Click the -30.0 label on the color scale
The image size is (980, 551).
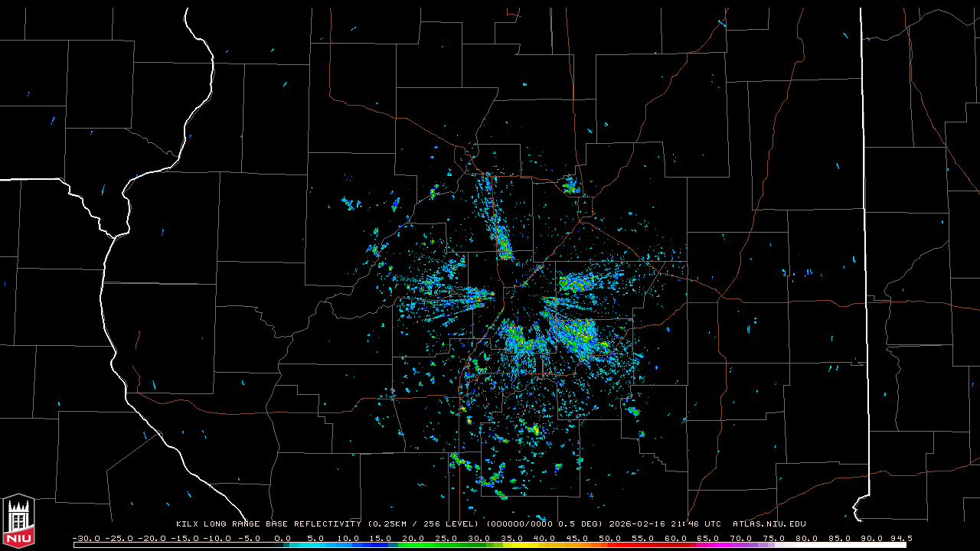click(86, 538)
